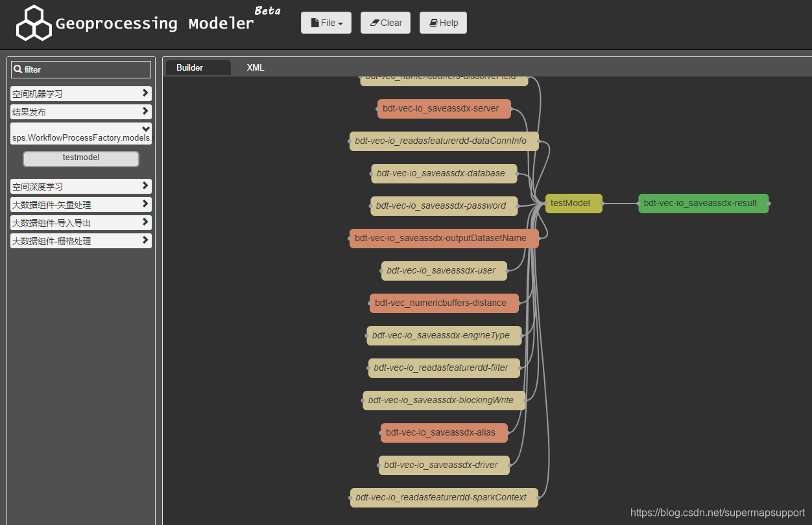The width and height of the screenshot is (812, 525).
Task: Expand the 结果发布 category
Action: point(81,112)
